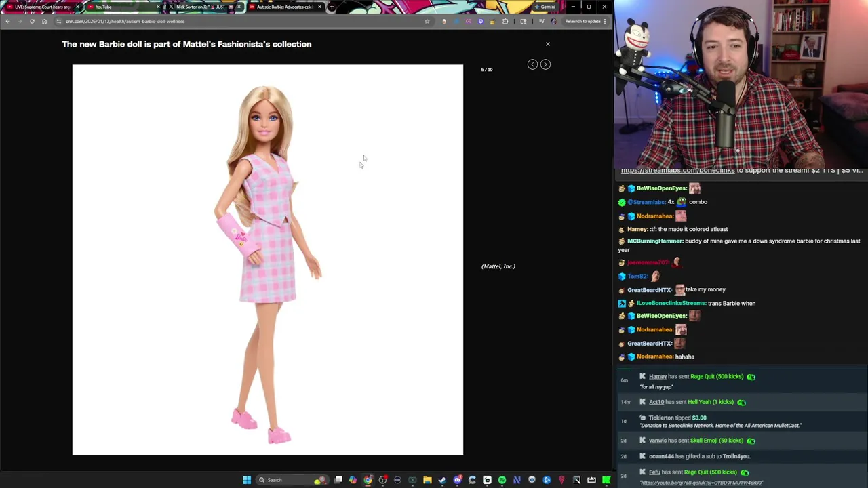Open the Chrome profile avatar

(x=553, y=21)
